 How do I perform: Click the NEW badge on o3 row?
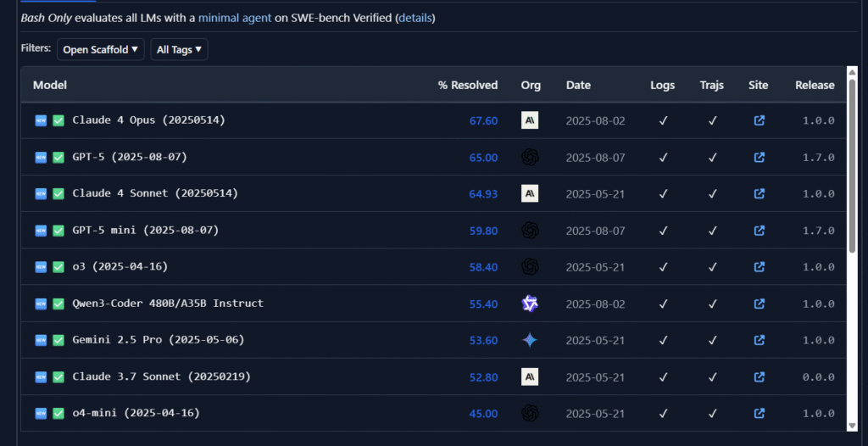click(x=41, y=267)
